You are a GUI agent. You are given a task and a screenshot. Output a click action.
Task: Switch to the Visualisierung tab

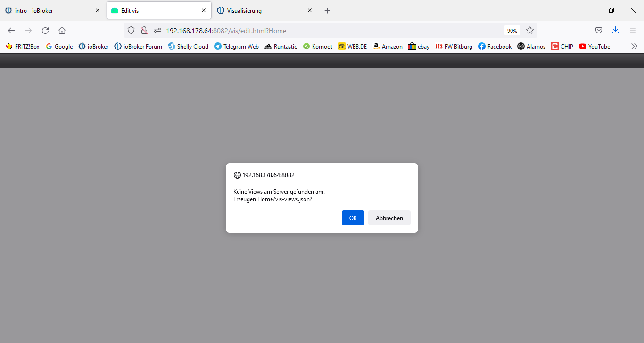[265, 10]
